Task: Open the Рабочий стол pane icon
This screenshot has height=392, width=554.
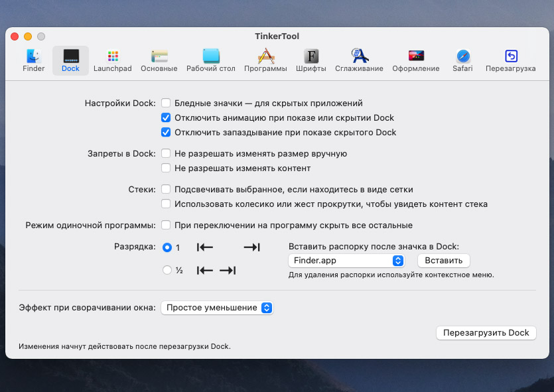Action: [x=211, y=60]
